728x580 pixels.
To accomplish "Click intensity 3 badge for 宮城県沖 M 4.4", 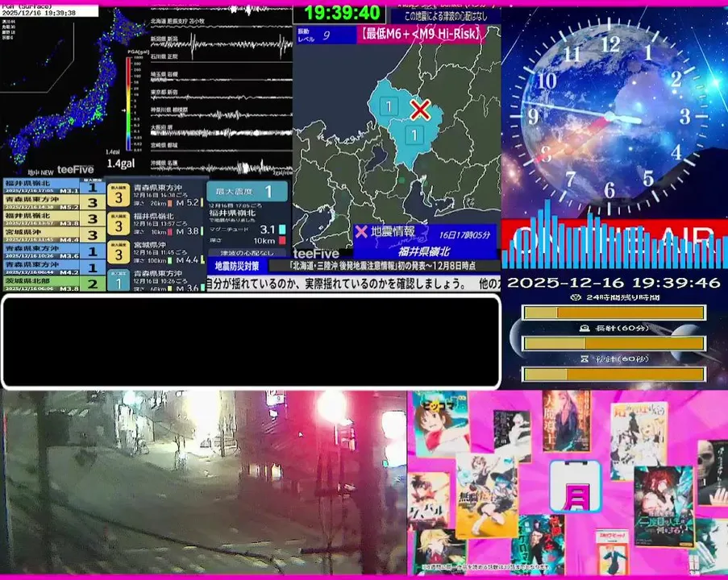I will pos(119,253).
